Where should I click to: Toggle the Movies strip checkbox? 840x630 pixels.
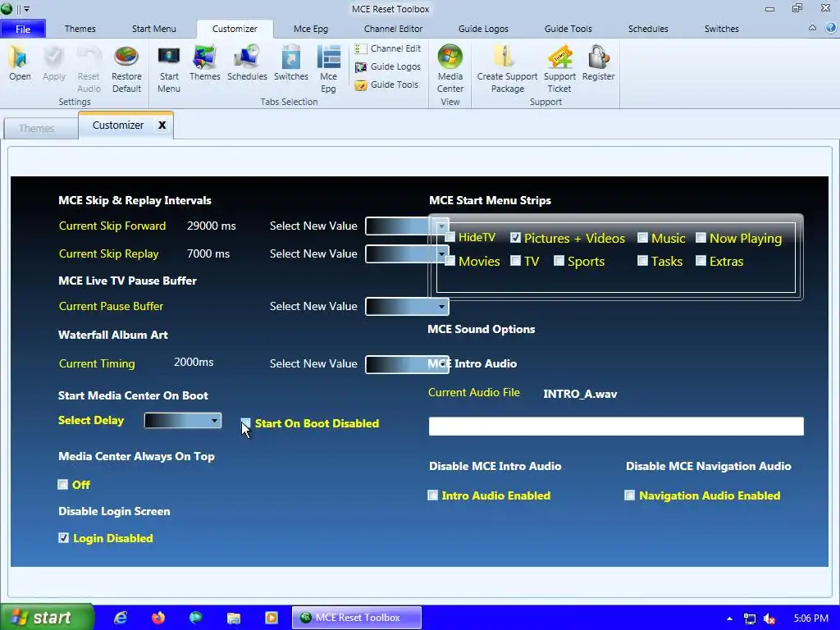coord(450,261)
